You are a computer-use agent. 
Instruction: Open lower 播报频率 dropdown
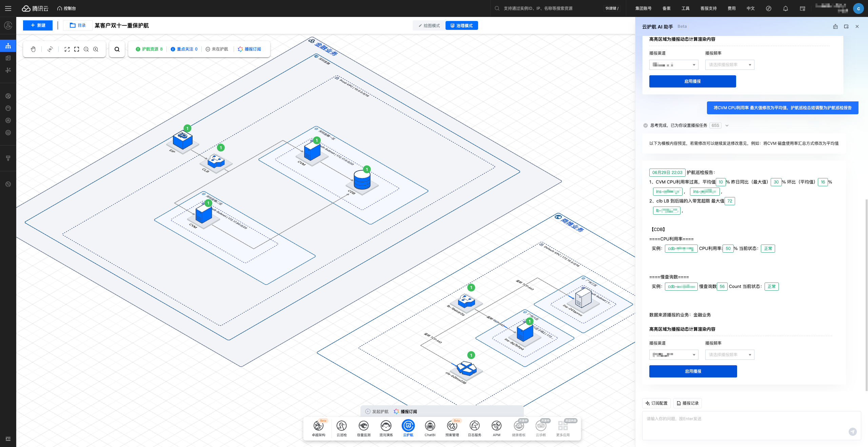coord(730,355)
